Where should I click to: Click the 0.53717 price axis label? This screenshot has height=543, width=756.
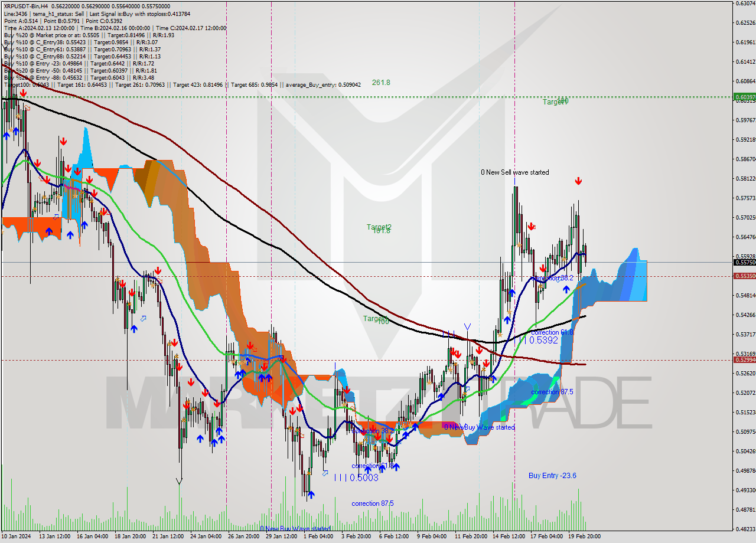tap(745, 335)
